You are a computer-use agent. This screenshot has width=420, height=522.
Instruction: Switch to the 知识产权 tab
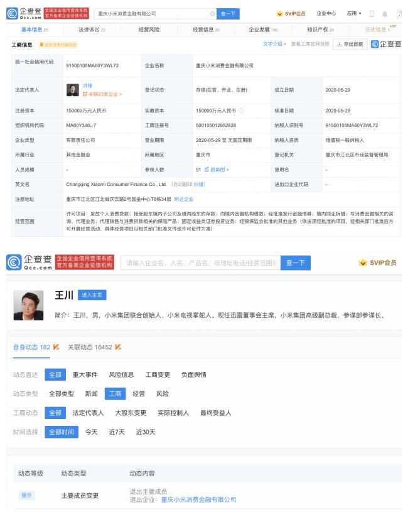[320, 30]
